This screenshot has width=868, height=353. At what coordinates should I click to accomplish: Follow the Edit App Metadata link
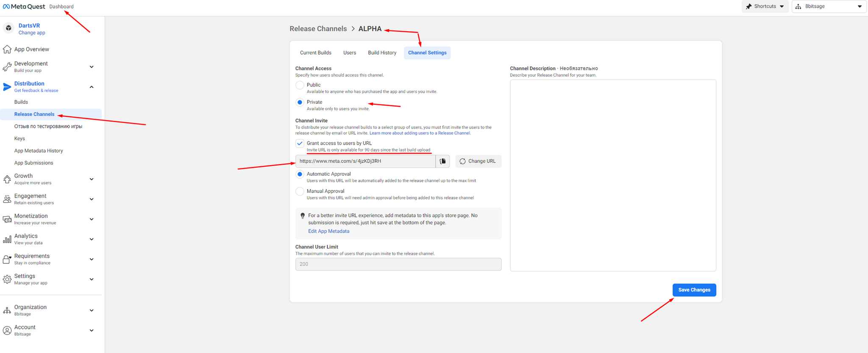[328, 231]
